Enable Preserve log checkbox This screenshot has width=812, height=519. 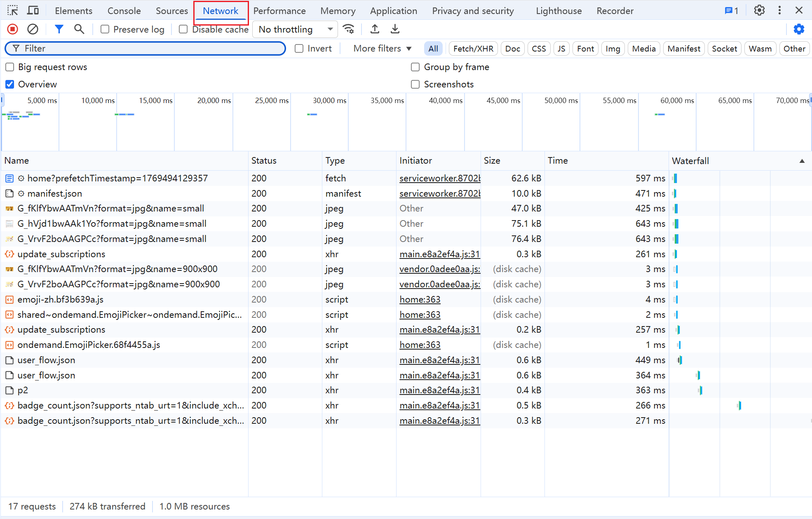click(105, 29)
